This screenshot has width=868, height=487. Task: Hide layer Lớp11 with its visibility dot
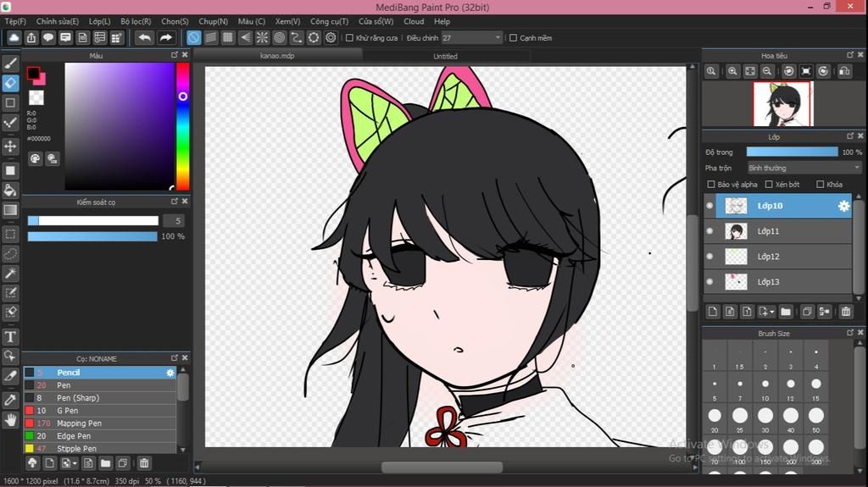709,231
